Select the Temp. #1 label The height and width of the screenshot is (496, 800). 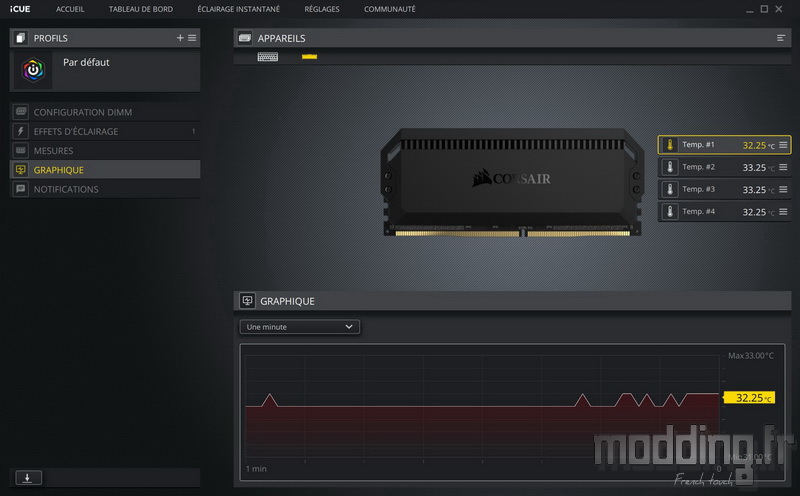click(698, 144)
